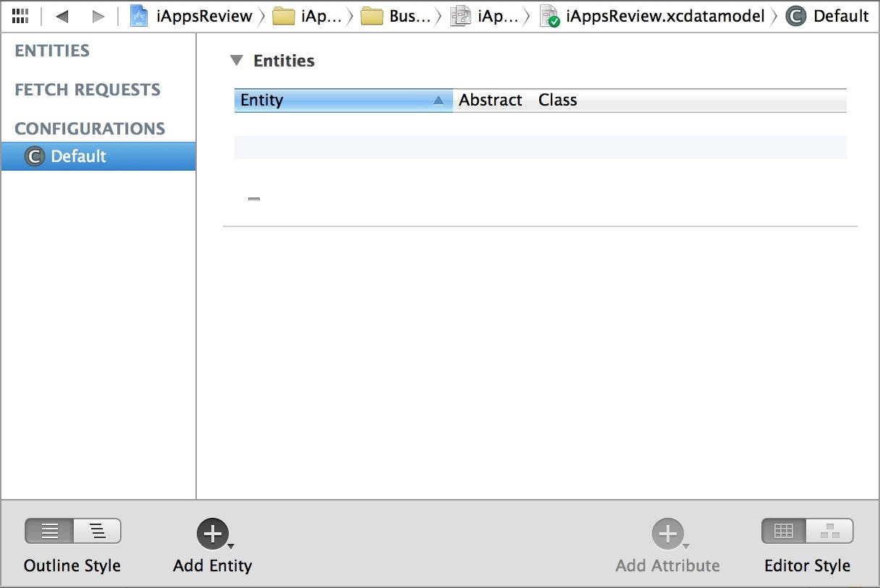Click the minus remove entity button
The height and width of the screenshot is (588, 880).
(x=253, y=198)
